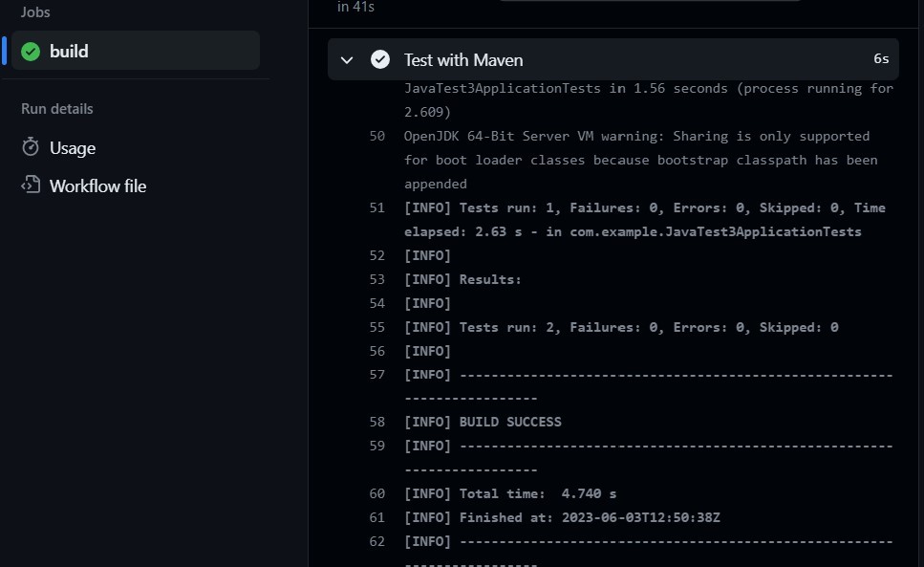Screen dimensions: 924x567
Task: Click log line number 50
Action: tap(377, 136)
